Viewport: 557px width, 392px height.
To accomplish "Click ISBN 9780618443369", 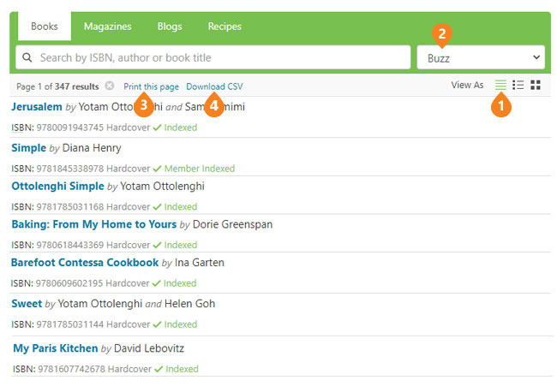I will pos(70,245).
